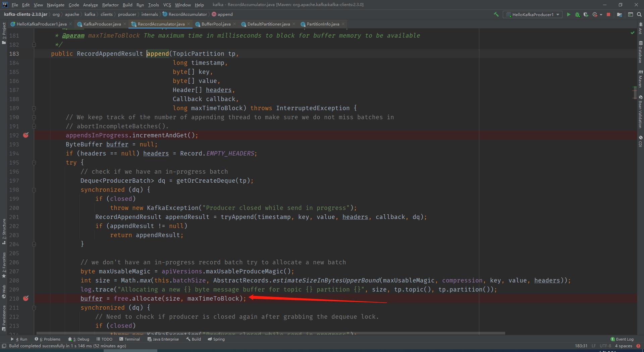The height and width of the screenshot is (352, 644).
Task: Click the Build Project hammer icon
Action: click(496, 14)
